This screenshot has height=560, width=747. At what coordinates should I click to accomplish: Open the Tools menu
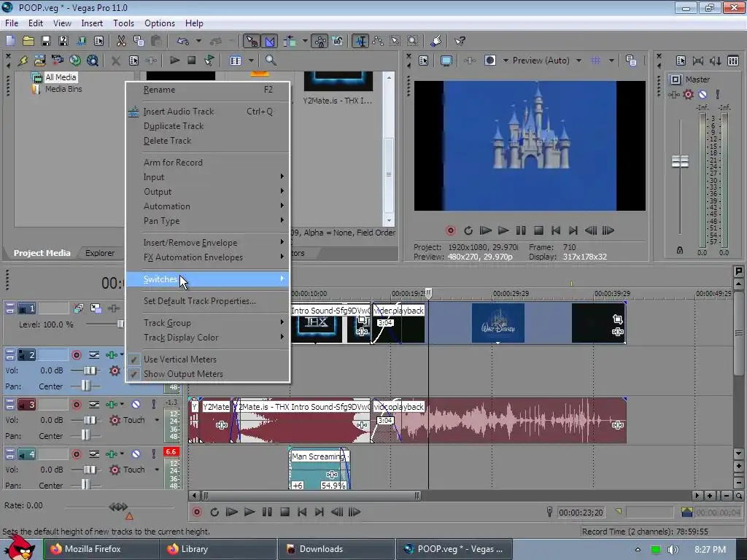click(123, 23)
